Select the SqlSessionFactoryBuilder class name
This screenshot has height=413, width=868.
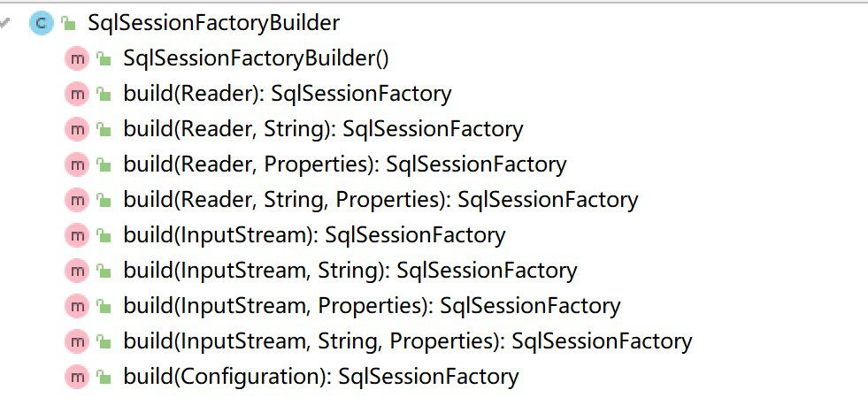pyautogui.click(x=213, y=23)
